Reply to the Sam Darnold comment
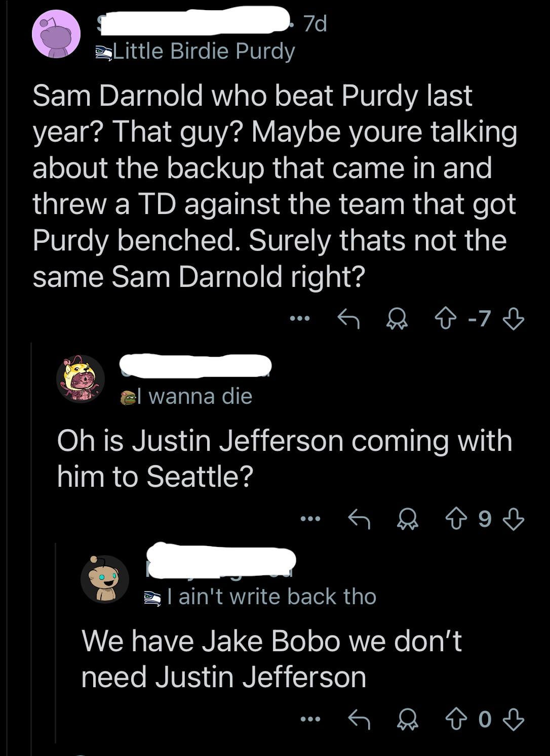The height and width of the screenshot is (756, 550). click(x=348, y=319)
